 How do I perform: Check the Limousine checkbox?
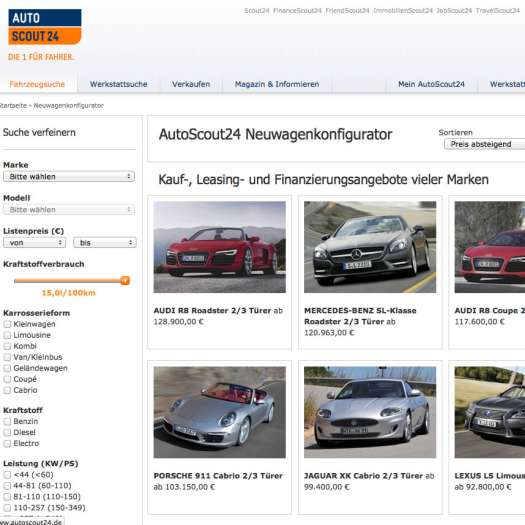pyautogui.click(x=7, y=335)
